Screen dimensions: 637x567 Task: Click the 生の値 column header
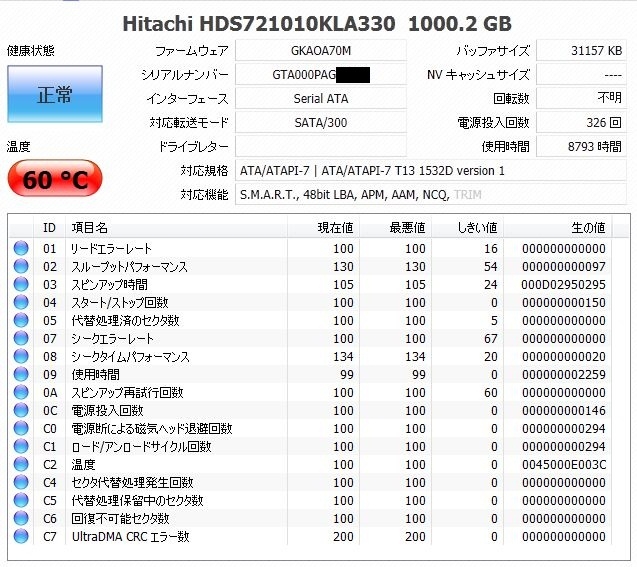click(x=557, y=227)
